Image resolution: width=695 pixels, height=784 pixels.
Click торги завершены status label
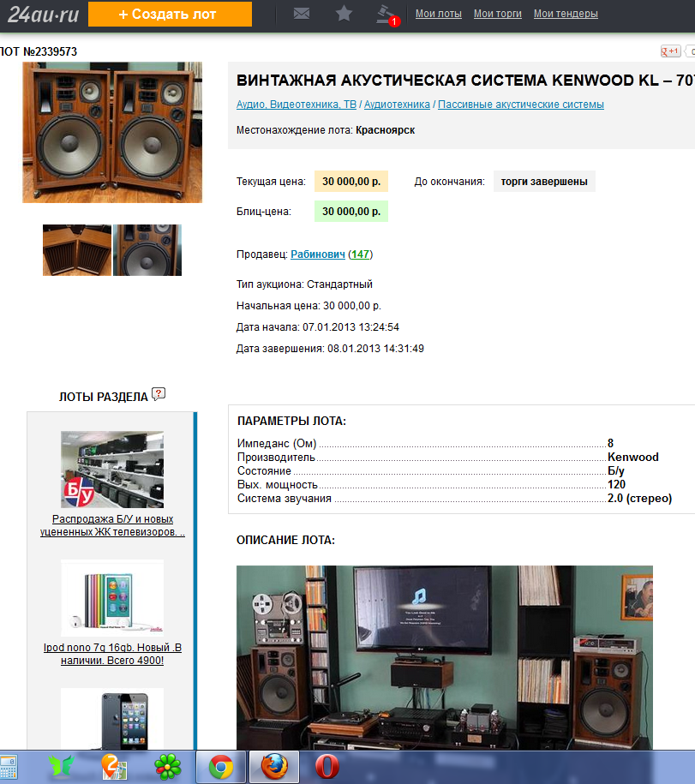click(544, 182)
